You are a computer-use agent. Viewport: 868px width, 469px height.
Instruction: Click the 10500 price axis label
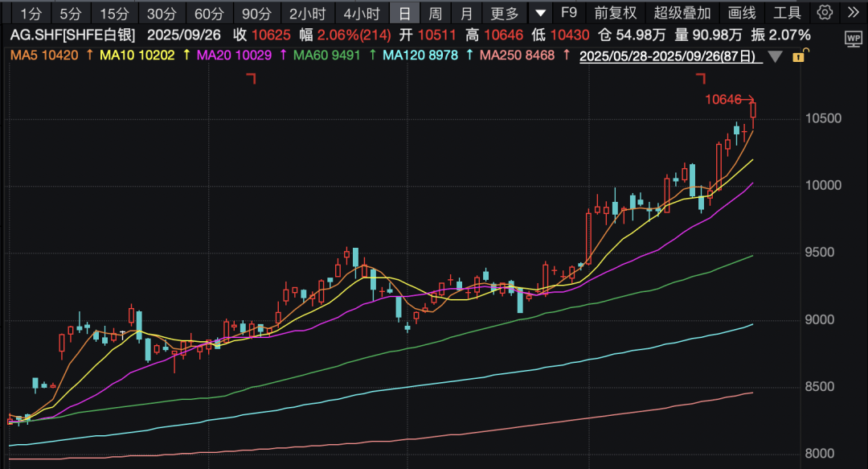click(823, 118)
